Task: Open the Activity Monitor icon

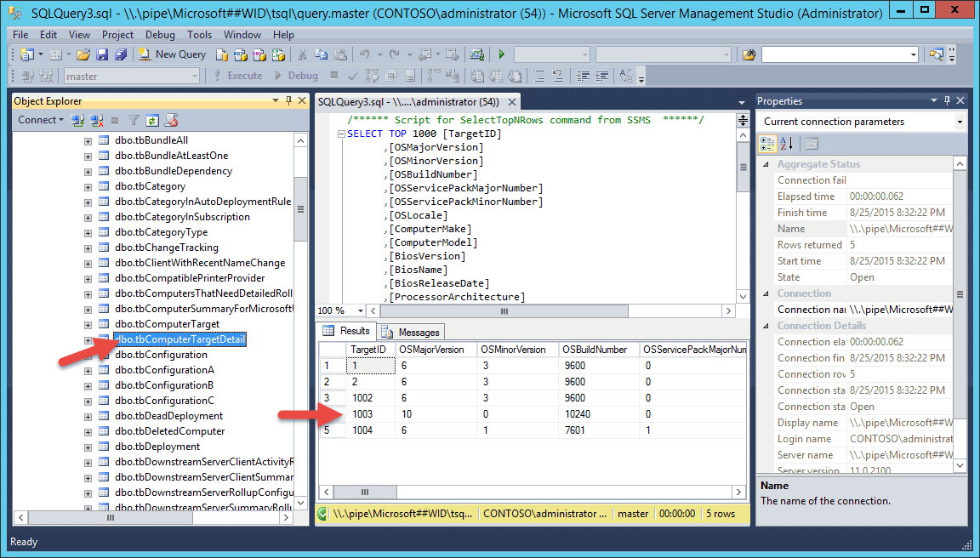Action: pos(477,55)
